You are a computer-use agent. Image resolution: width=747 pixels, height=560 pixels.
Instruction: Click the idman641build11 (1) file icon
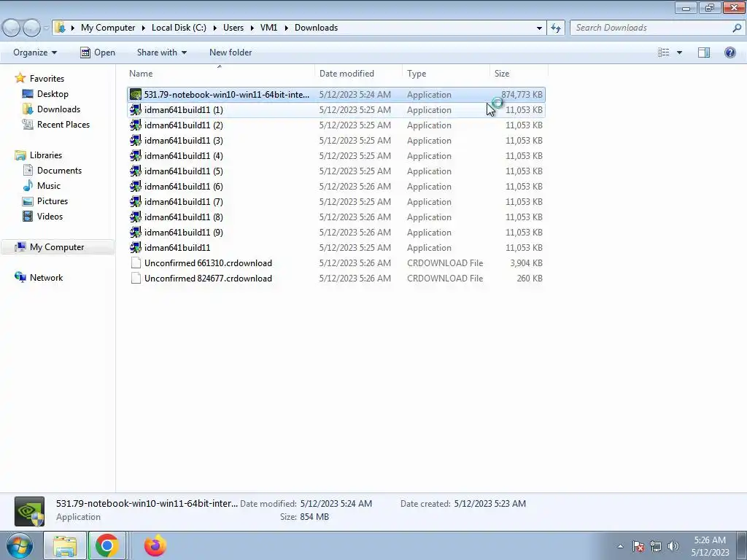point(136,110)
